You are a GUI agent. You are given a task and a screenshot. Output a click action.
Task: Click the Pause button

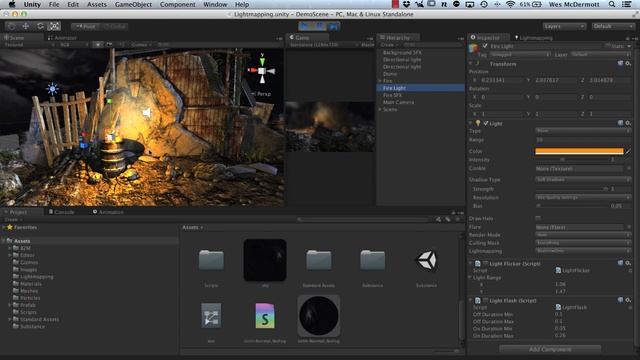tap(319, 27)
